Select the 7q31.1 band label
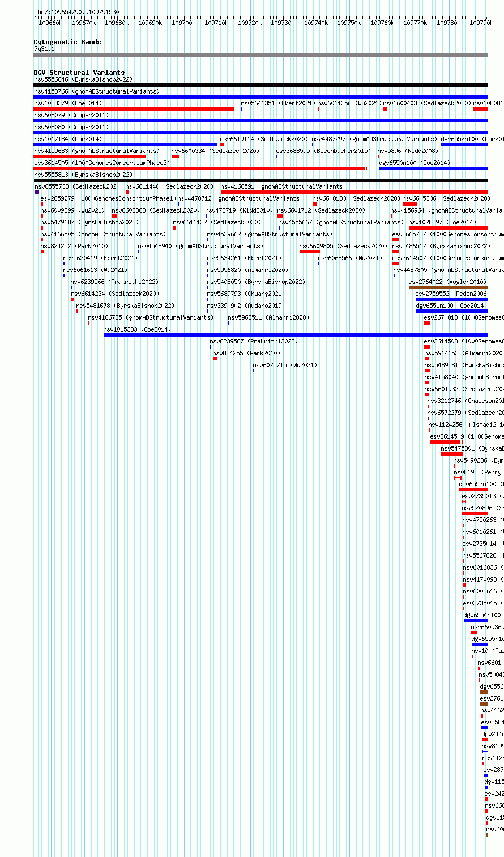504x857 pixels. 44,49
